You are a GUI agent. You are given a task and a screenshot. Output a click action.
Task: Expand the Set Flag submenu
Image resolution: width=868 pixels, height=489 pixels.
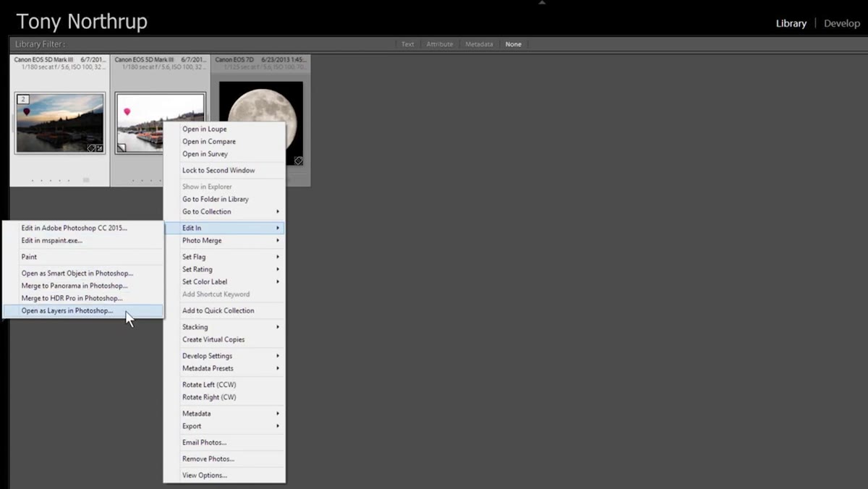[x=224, y=257]
